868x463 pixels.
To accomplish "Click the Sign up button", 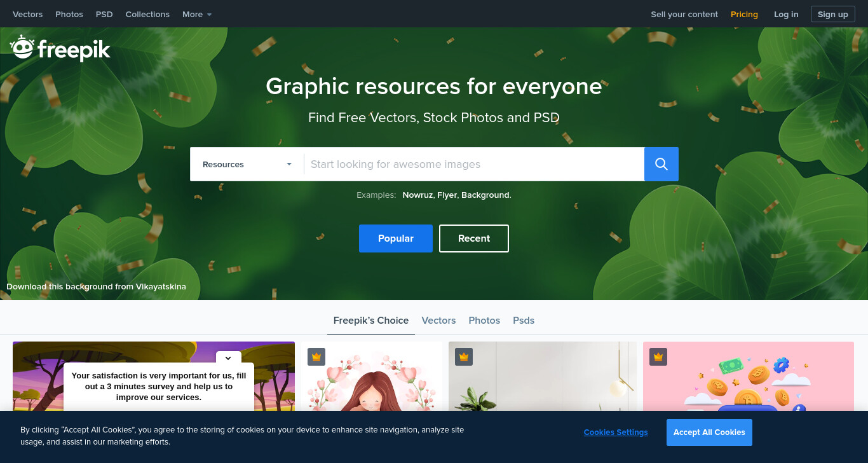I will tap(833, 14).
